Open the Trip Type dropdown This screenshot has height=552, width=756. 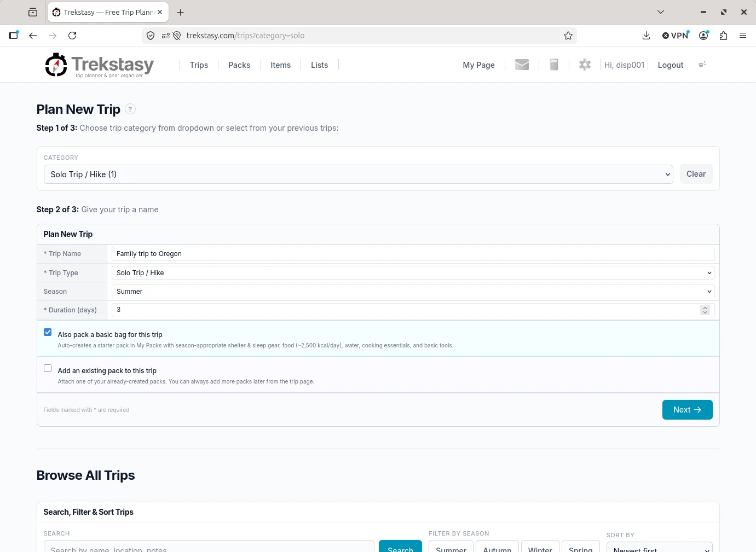[413, 272]
